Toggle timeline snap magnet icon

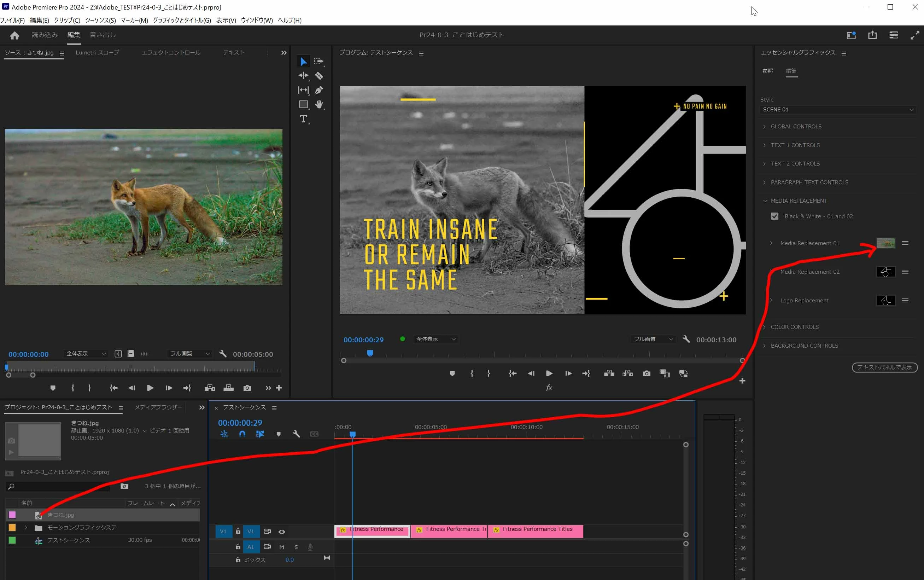(x=242, y=434)
